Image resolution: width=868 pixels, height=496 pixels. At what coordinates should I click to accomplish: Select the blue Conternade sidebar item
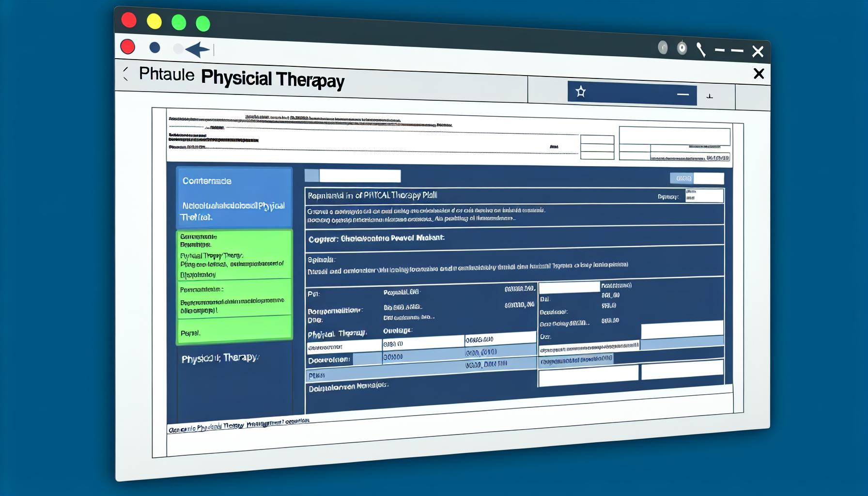[x=234, y=198]
